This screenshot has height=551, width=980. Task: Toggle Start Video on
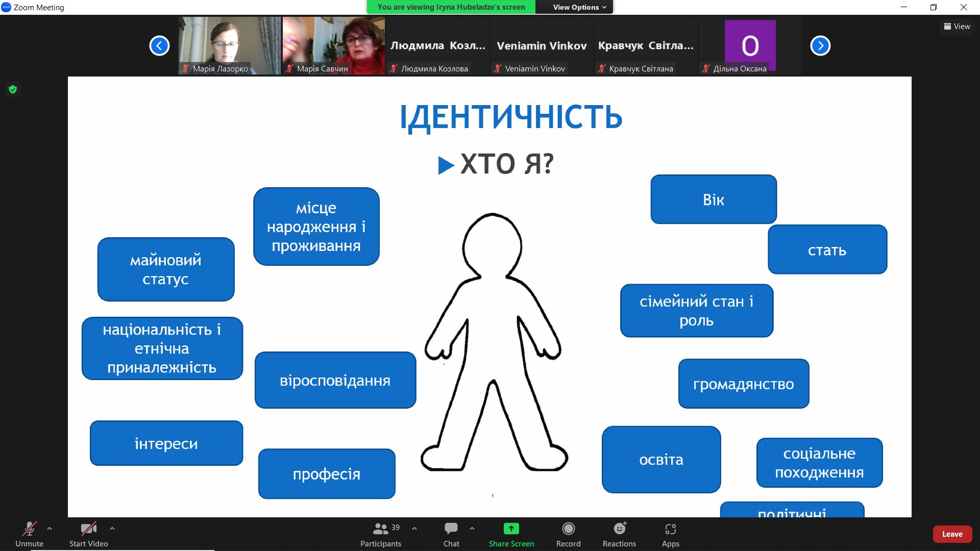88,529
